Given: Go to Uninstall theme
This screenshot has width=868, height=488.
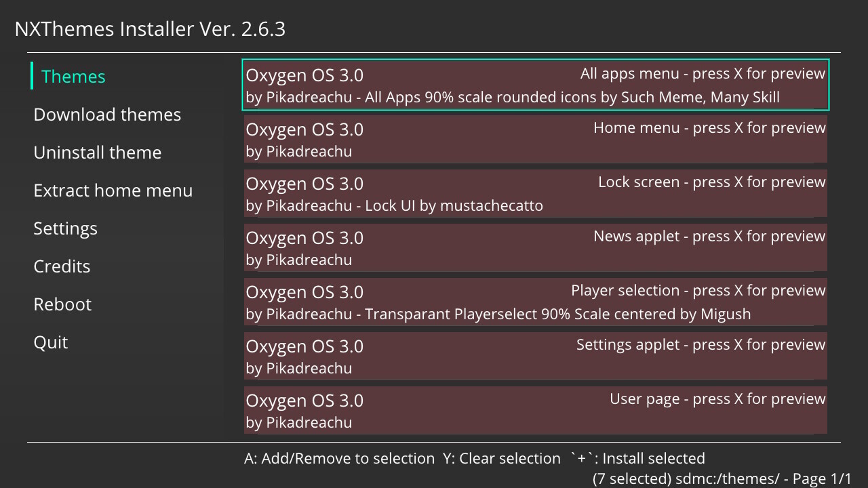Looking at the screenshot, I should (x=97, y=152).
